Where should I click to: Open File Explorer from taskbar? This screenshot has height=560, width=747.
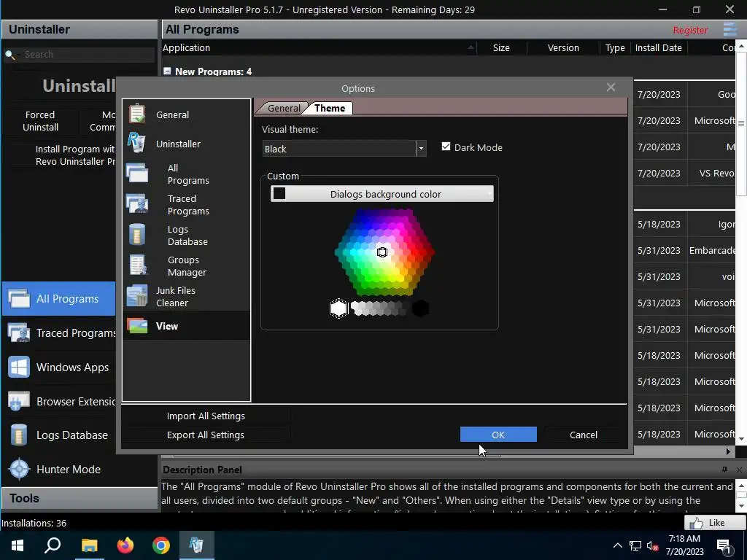tap(89, 545)
